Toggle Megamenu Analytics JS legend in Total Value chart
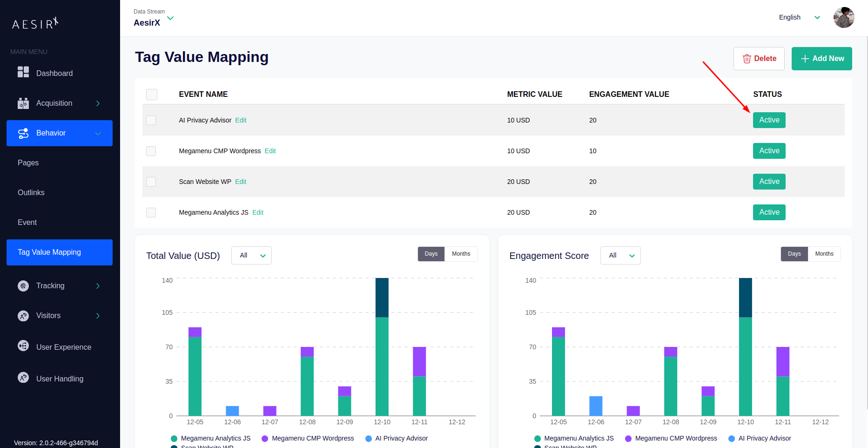The height and width of the screenshot is (448, 868). point(211,438)
